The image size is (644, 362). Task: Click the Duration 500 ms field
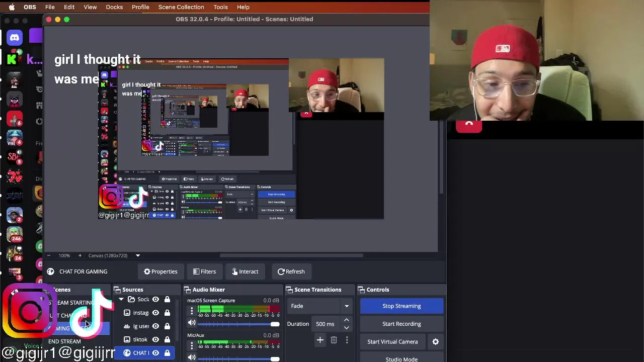pyautogui.click(x=327, y=324)
